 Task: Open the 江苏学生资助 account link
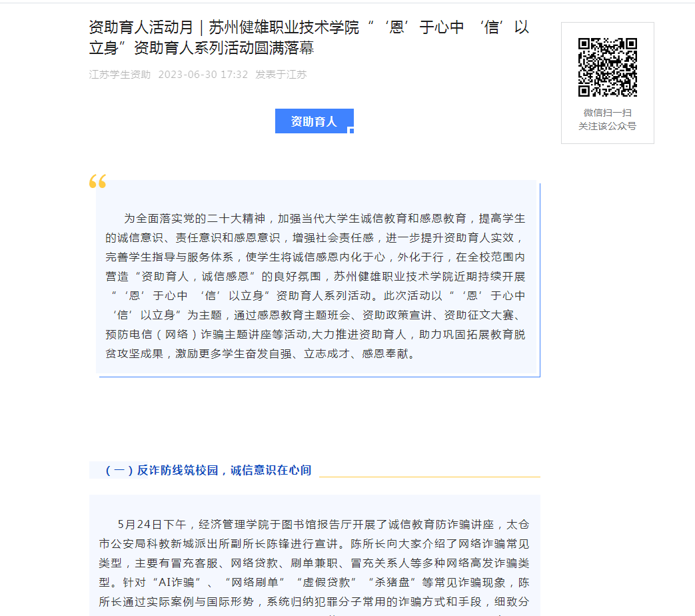pyautogui.click(x=120, y=75)
